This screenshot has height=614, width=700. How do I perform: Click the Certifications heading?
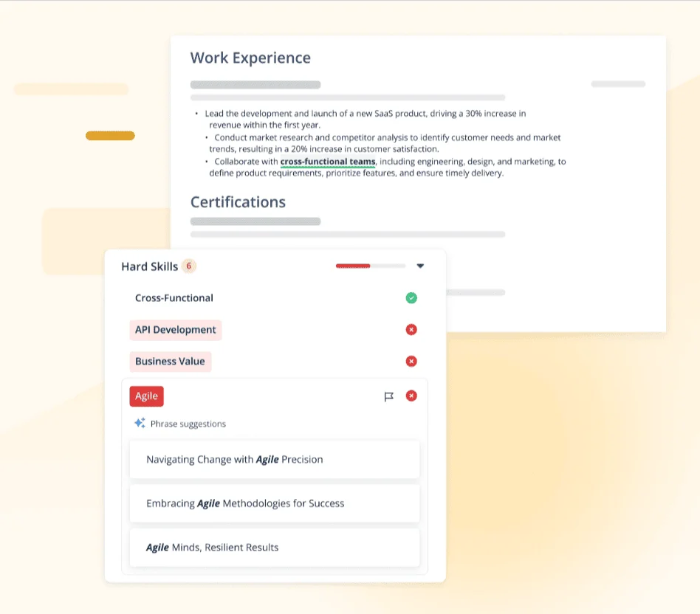pos(238,202)
